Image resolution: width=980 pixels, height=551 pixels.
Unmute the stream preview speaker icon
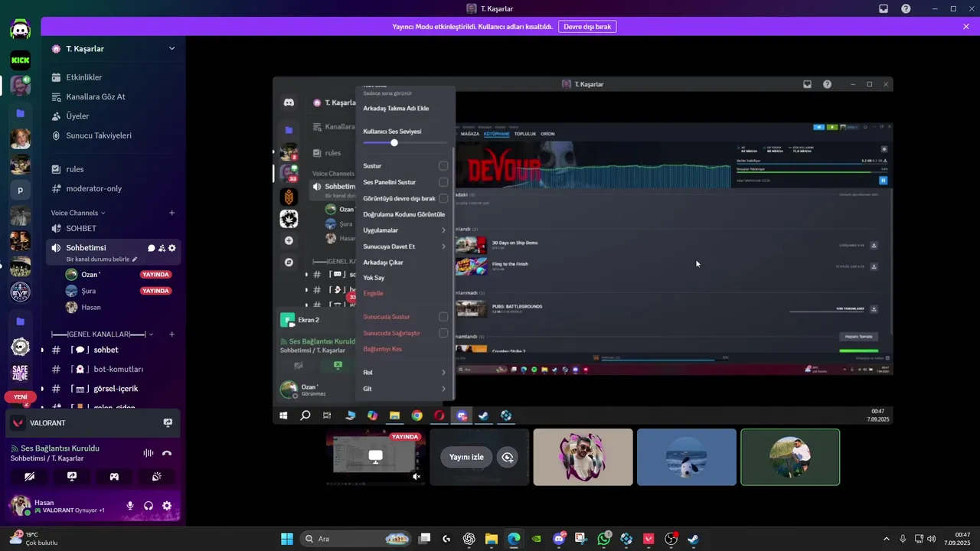416,476
